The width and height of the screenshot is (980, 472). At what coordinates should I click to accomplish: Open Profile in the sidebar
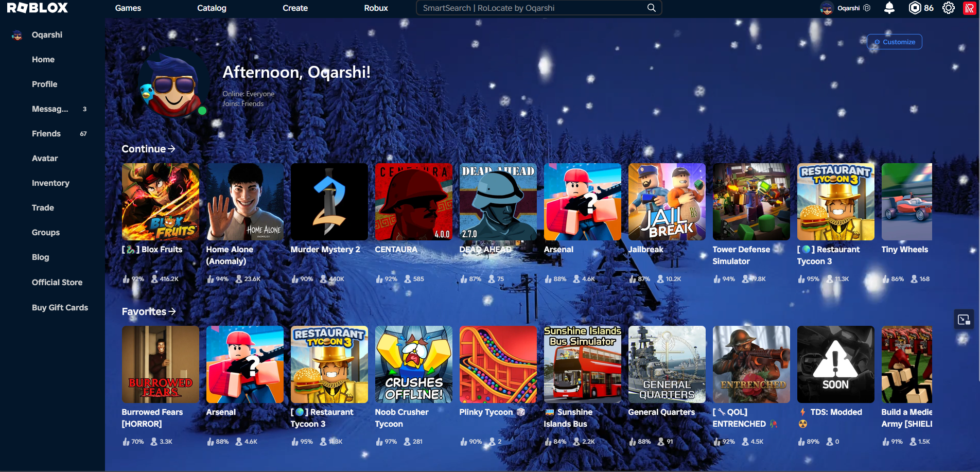45,84
